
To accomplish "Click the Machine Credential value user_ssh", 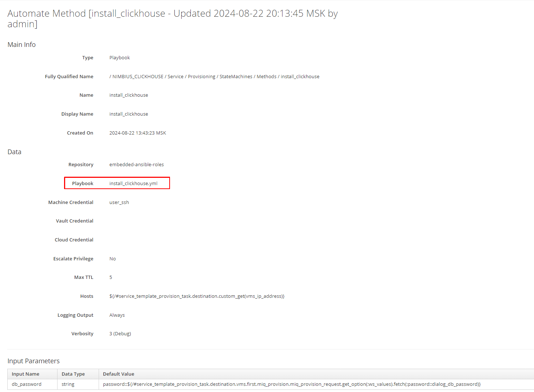I will [x=119, y=203].
